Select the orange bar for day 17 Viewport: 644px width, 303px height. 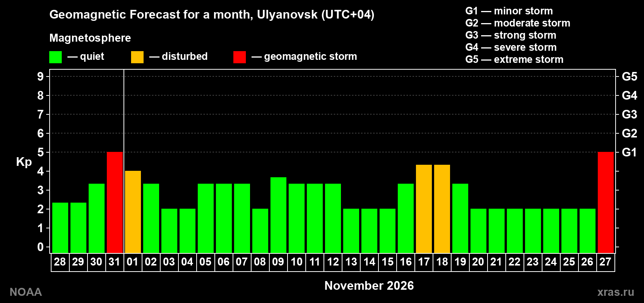(x=424, y=209)
